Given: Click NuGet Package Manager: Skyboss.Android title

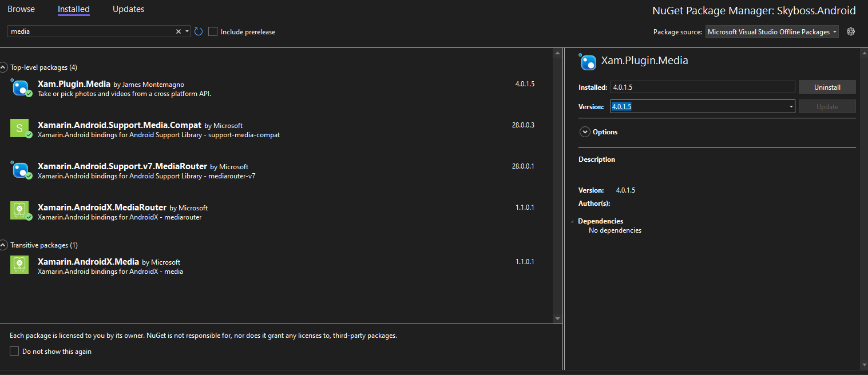Looking at the screenshot, I should pyautogui.click(x=754, y=11).
